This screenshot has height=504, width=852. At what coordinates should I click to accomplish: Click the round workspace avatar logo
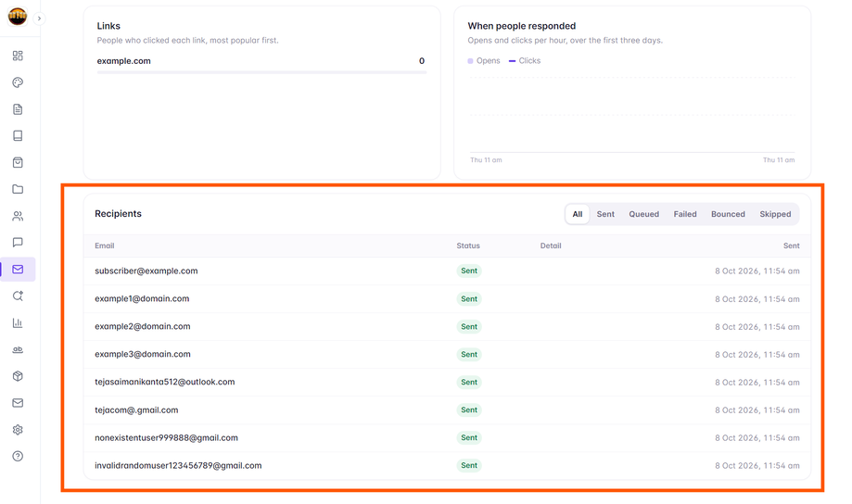point(18,17)
